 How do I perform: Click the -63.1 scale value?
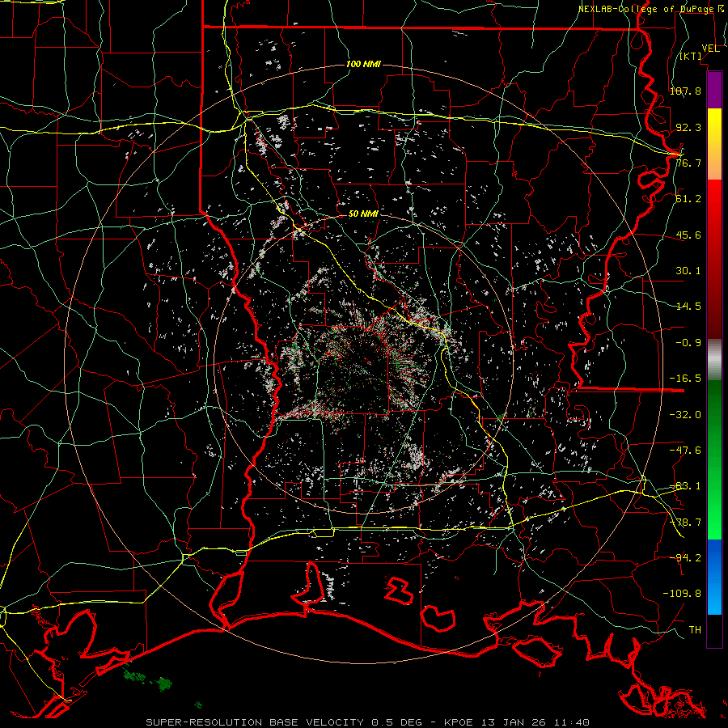(x=685, y=486)
